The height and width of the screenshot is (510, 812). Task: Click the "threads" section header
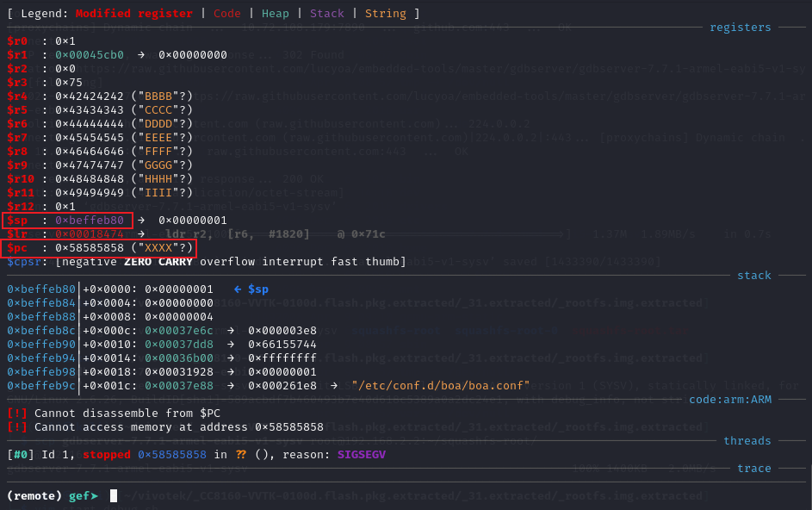click(x=747, y=440)
